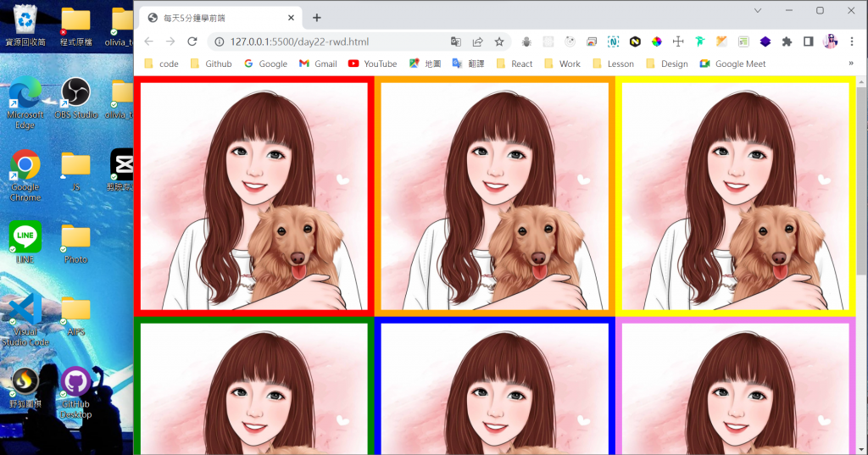
Task: Select the Google Chrome desktop shortcut
Action: [25, 176]
